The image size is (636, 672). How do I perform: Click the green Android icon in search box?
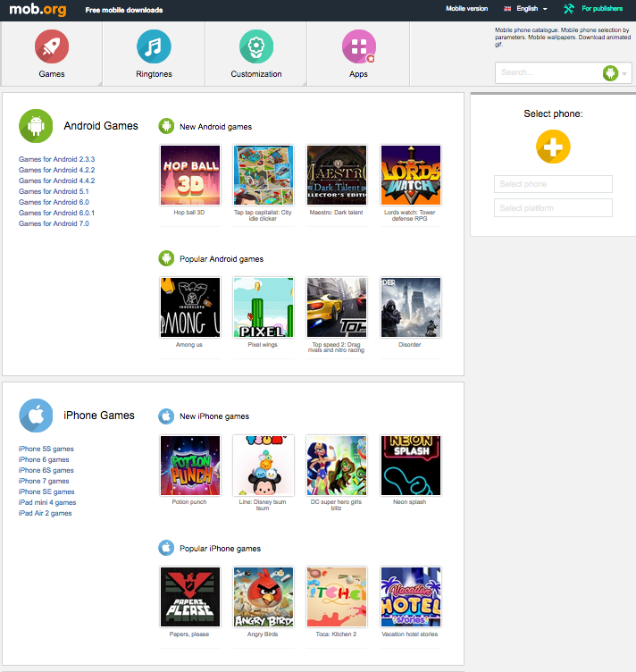coord(610,73)
